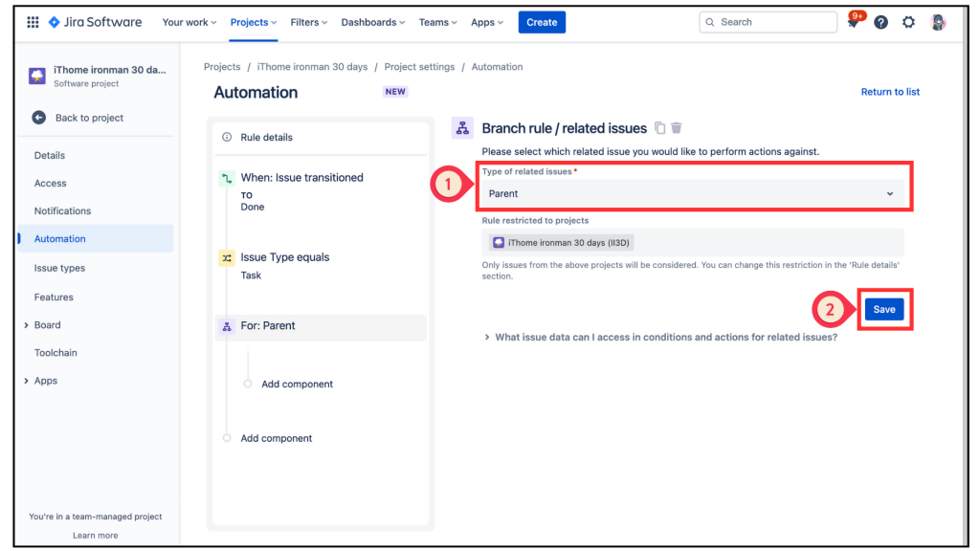Select Automation in the sidebar
980x551 pixels.
tap(96, 238)
